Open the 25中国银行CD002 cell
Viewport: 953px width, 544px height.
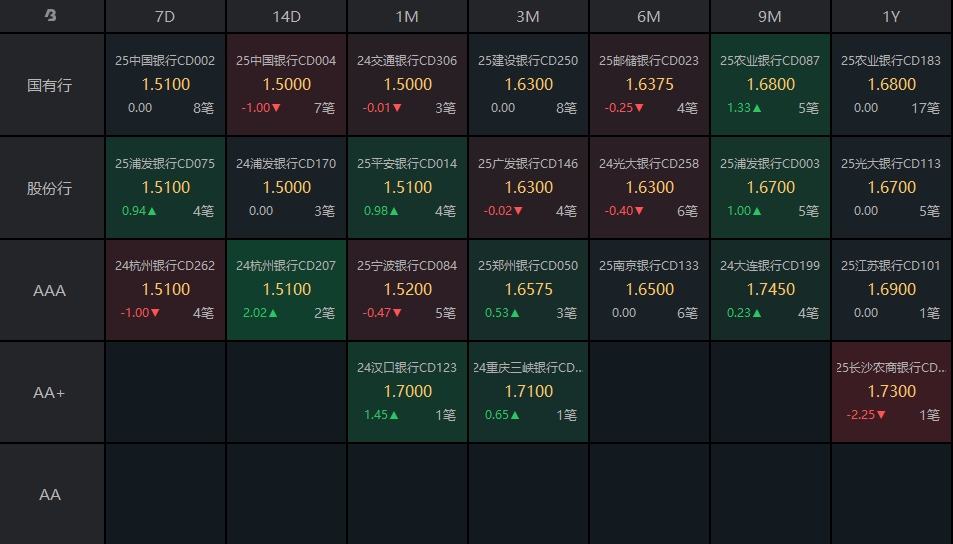[x=165, y=84]
